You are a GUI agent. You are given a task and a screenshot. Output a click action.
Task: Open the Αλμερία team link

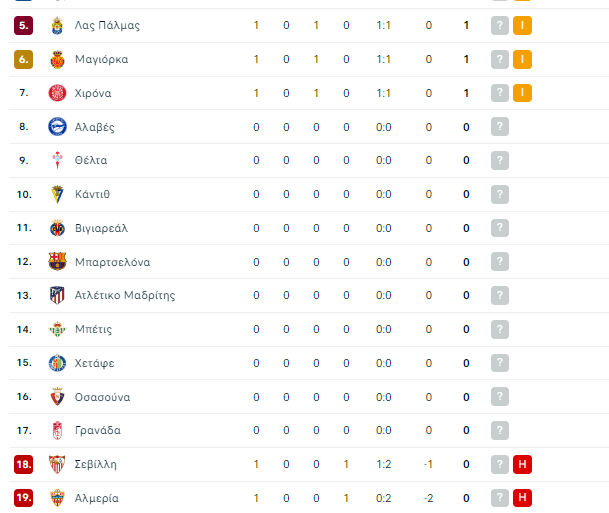click(x=97, y=498)
